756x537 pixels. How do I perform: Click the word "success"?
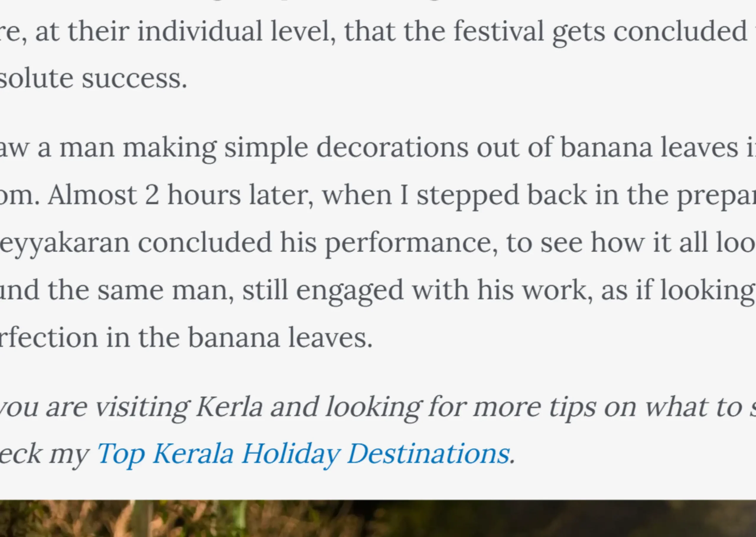(x=134, y=79)
